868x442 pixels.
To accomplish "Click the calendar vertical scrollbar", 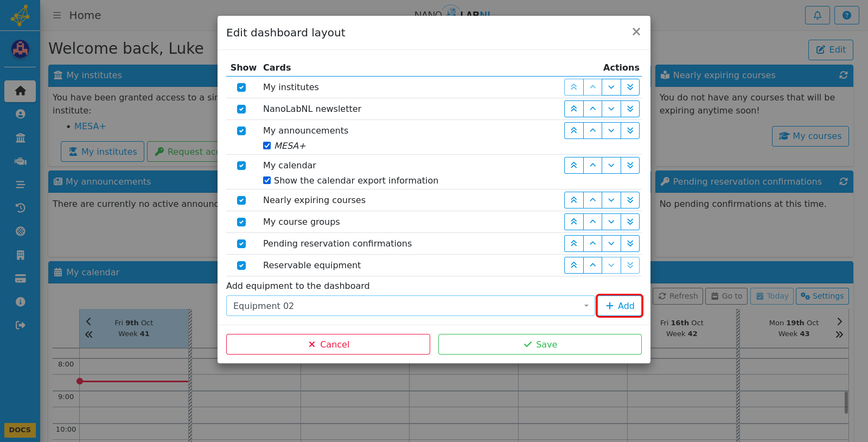I will (x=846, y=402).
